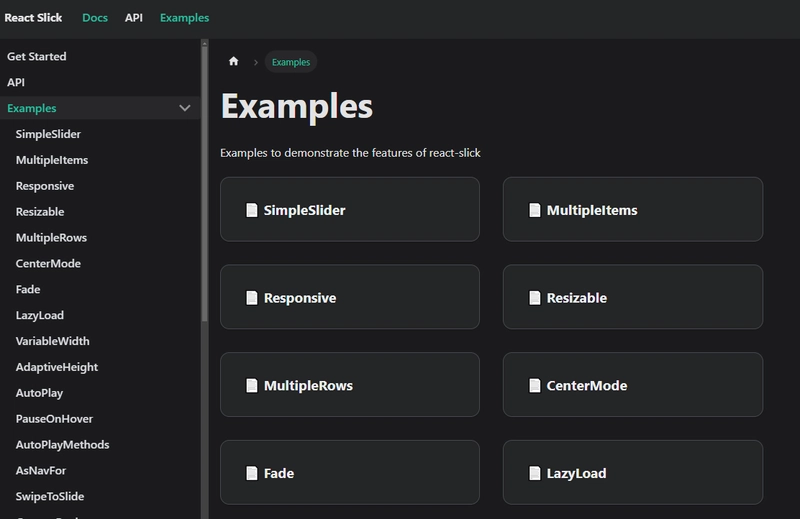Image resolution: width=800 pixels, height=519 pixels.
Task: Click the document icon on the Responsive card
Action: click(252, 298)
